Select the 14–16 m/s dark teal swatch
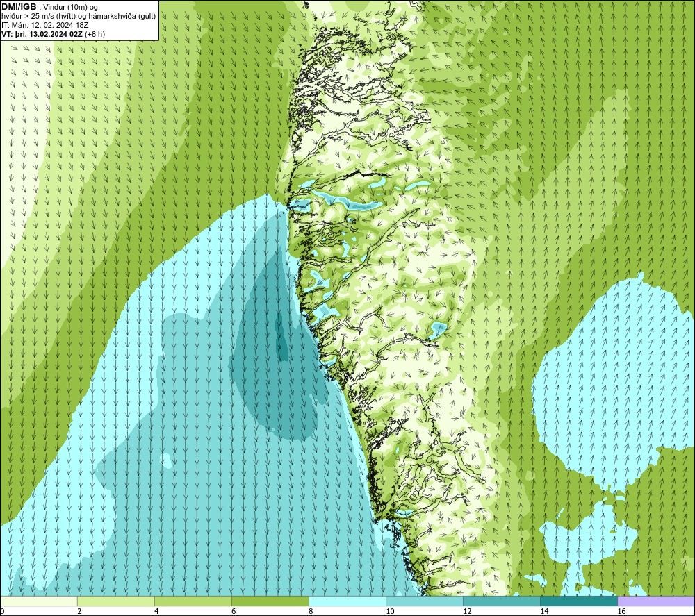Viewport: 695px width, 616px height. [579, 601]
